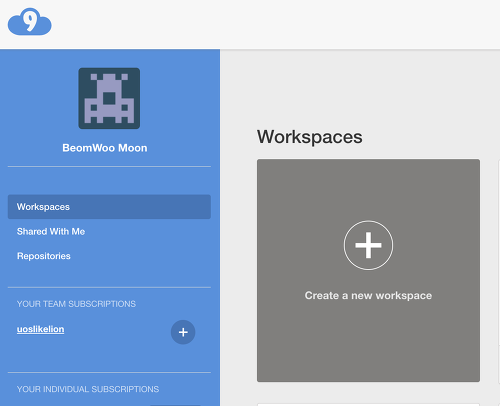Open the uoslikelion team link
500x406 pixels.
[40, 329]
